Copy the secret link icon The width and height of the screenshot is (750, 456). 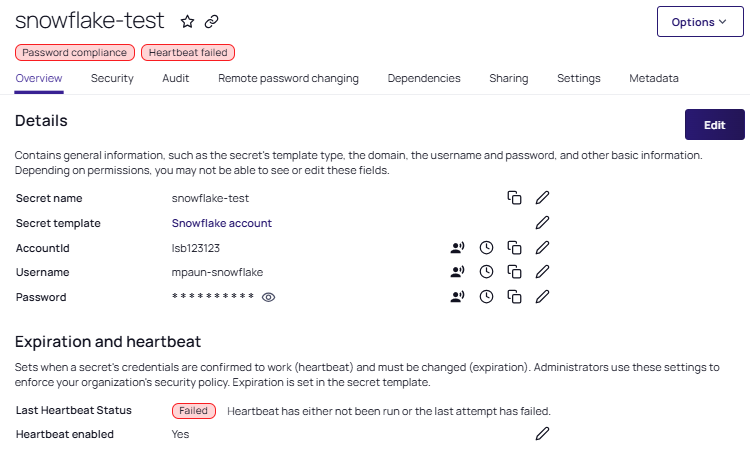[x=211, y=21]
